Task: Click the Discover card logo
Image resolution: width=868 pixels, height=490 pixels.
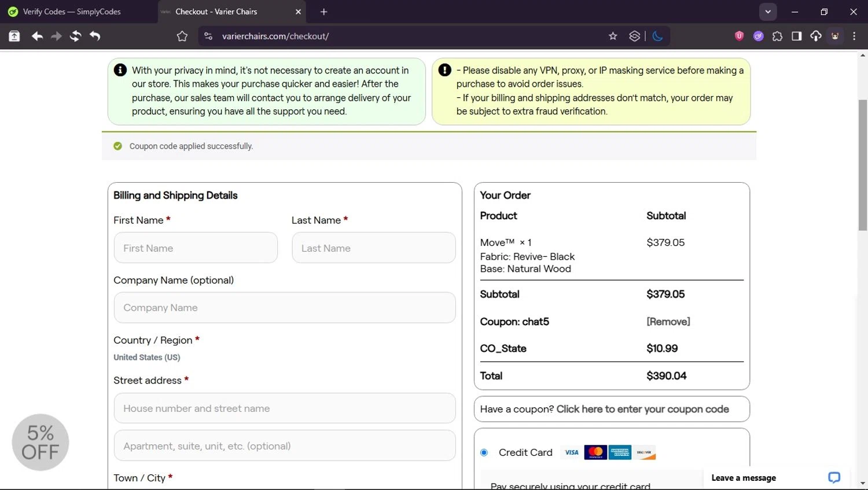Action: (x=644, y=452)
